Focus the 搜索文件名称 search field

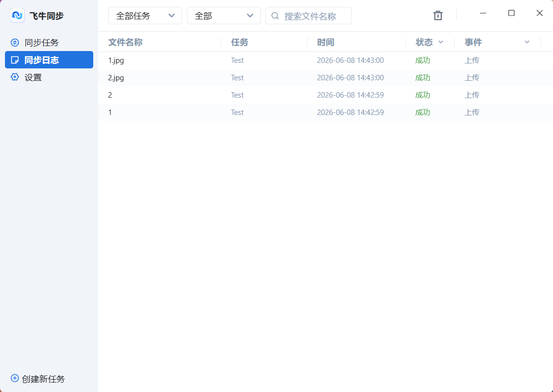click(308, 16)
